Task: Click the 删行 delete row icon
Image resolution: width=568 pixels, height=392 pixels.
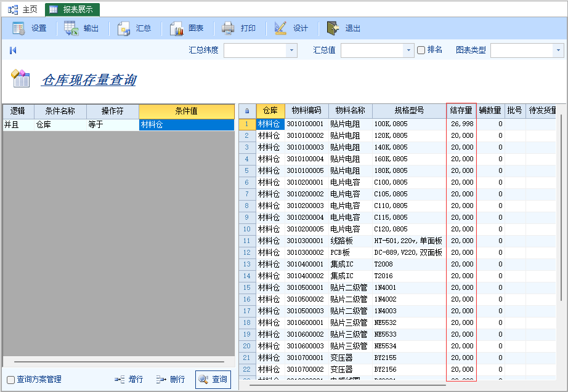Action: [161, 379]
